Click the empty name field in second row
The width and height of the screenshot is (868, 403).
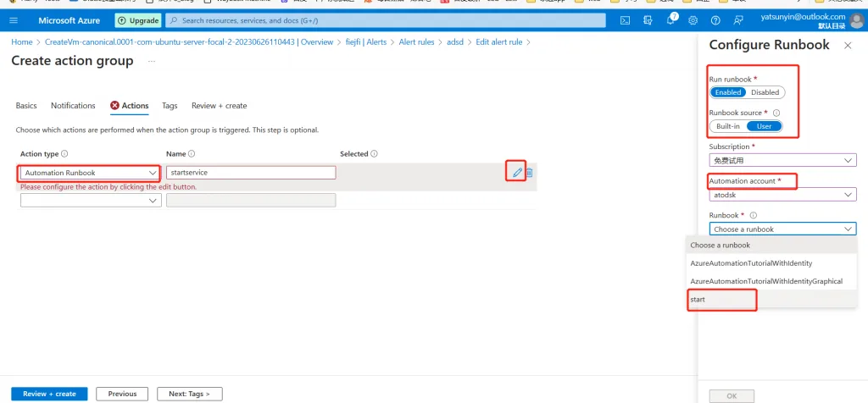click(x=251, y=201)
